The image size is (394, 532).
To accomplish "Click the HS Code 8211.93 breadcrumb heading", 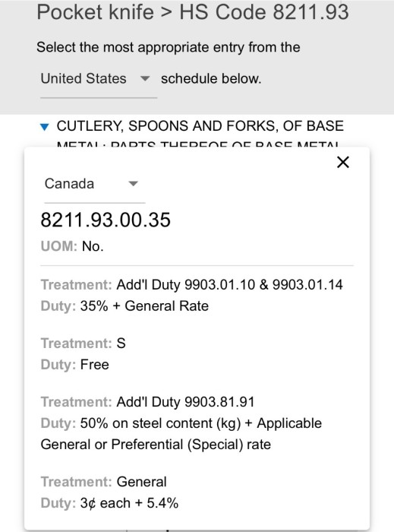I will click(264, 12).
